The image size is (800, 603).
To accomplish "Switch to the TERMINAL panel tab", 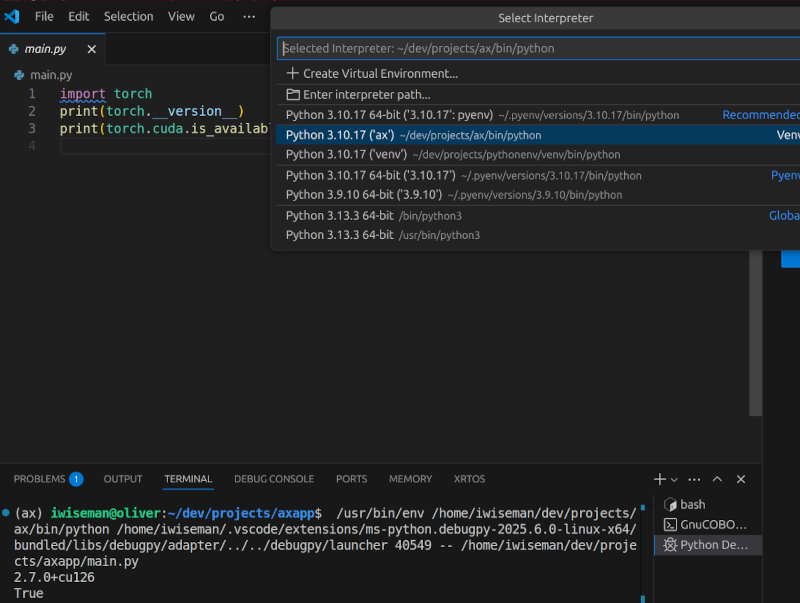I will pos(188,479).
